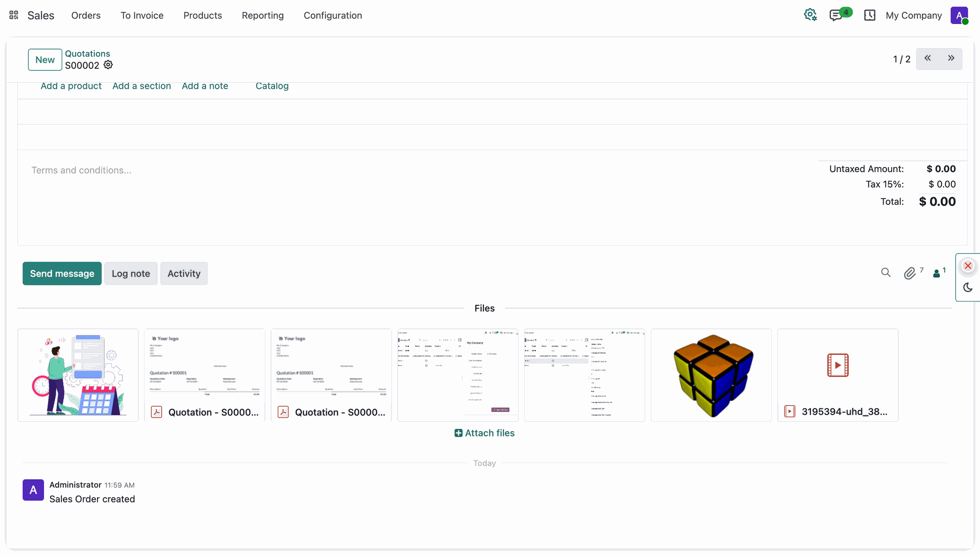980x555 pixels.
Task: Go to the previous record arrow
Action: pyautogui.click(x=927, y=59)
